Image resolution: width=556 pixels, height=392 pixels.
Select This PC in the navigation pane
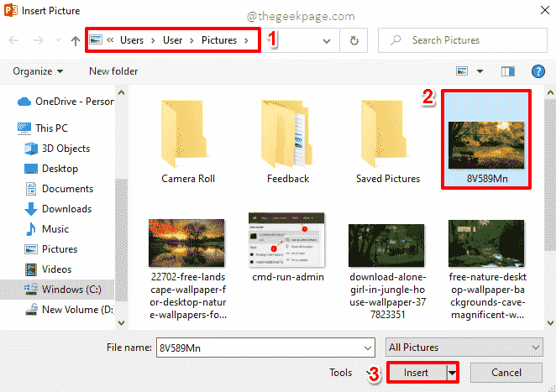coord(43,128)
